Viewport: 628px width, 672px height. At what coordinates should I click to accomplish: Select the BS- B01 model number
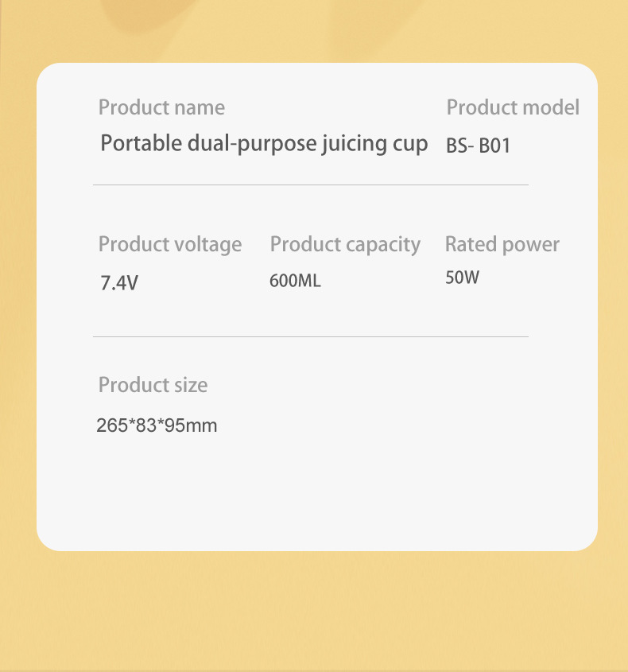(x=478, y=146)
